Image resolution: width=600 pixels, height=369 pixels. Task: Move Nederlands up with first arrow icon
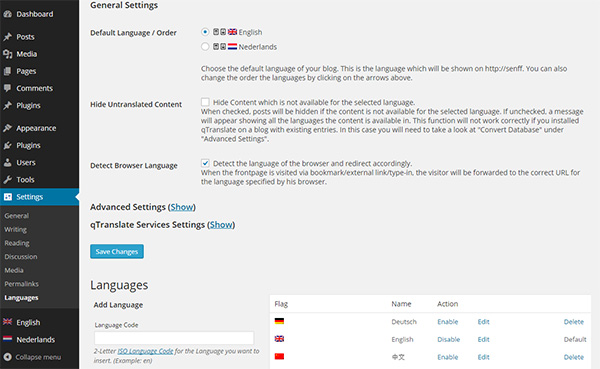(x=216, y=47)
